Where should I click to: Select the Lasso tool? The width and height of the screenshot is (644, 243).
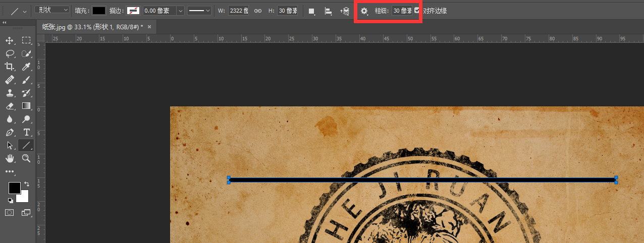coord(9,53)
